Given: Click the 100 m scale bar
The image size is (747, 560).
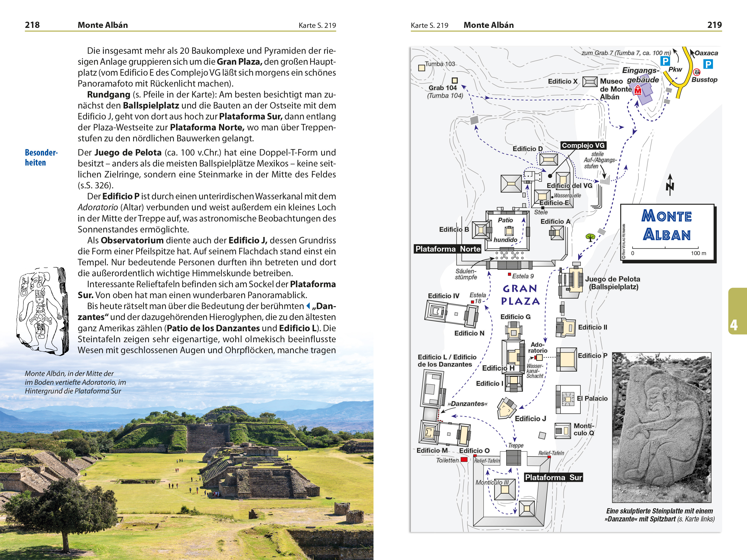Looking at the screenshot, I should point(665,248).
